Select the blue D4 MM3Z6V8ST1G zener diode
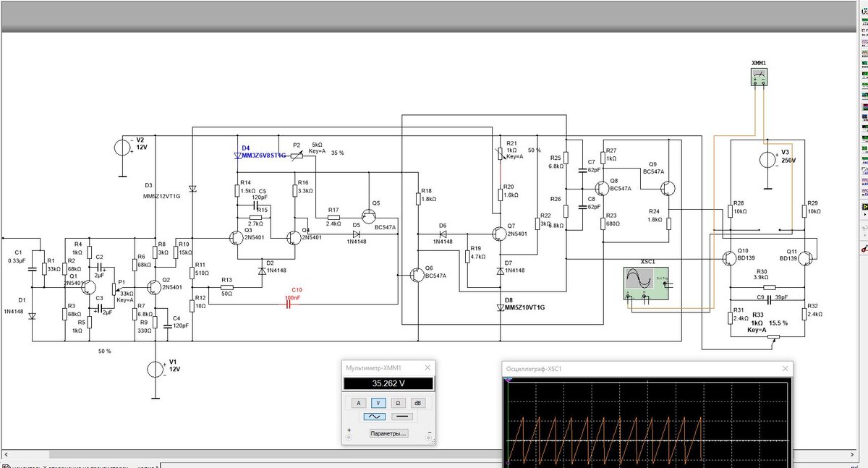 coord(239,156)
